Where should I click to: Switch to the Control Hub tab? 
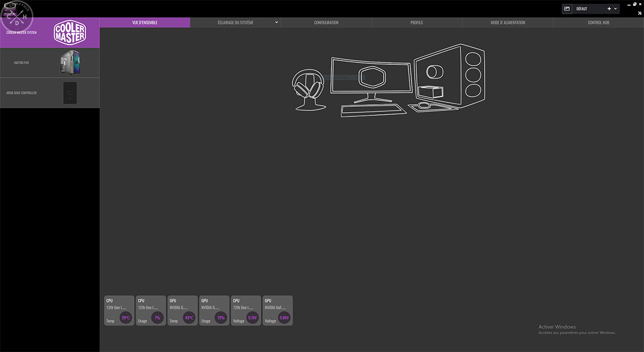click(x=598, y=23)
